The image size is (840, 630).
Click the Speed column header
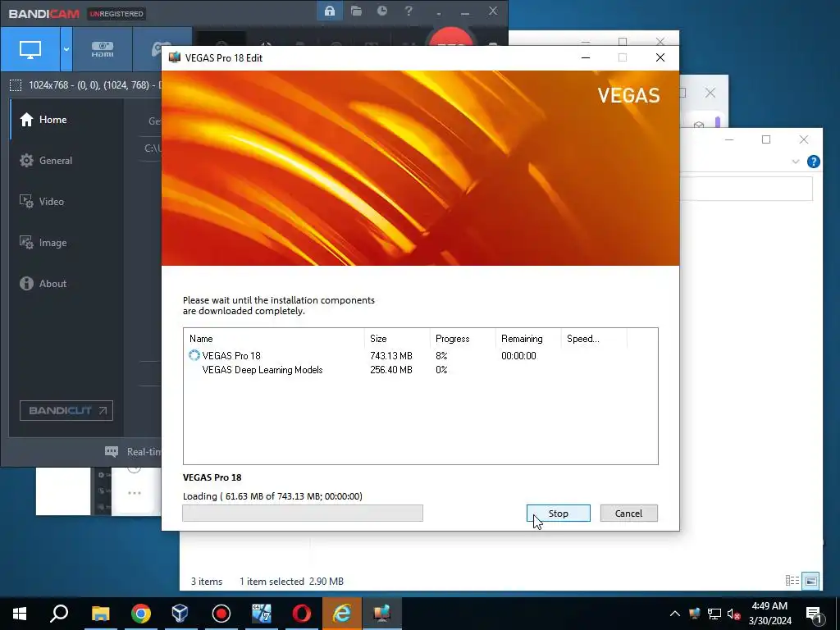(x=594, y=339)
